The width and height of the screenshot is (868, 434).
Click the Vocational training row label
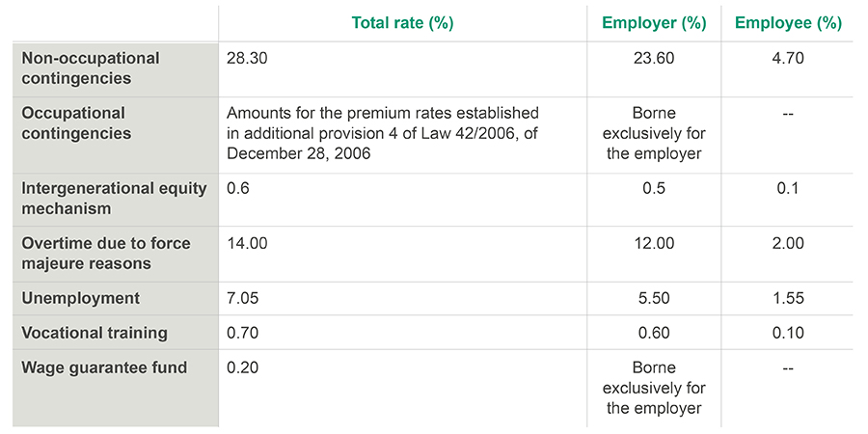pos(95,333)
